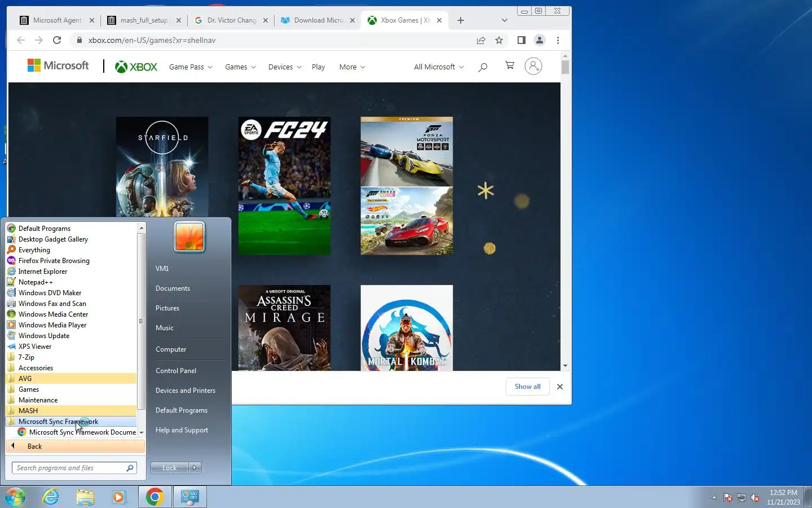Click the Chrome forward arrow
The width and height of the screenshot is (812, 508).
tap(39, 40)
